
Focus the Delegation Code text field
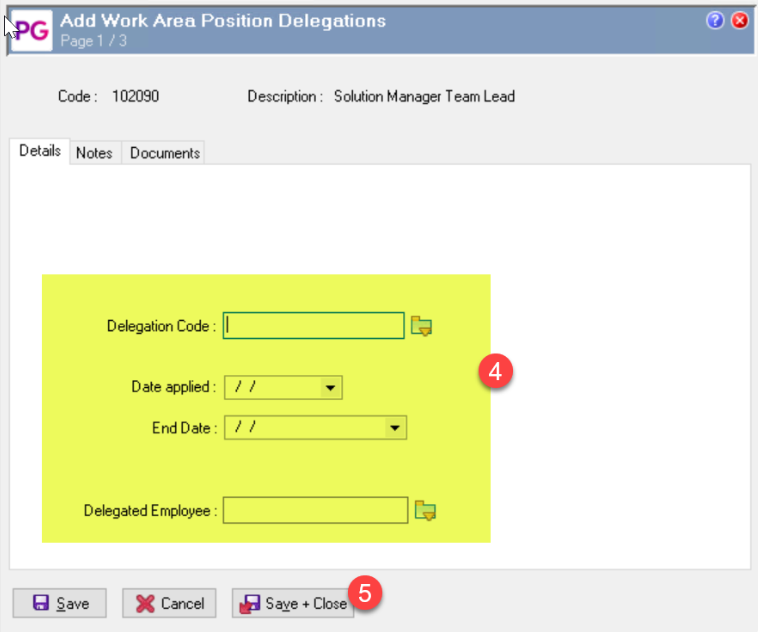click(x=313, y=326)
